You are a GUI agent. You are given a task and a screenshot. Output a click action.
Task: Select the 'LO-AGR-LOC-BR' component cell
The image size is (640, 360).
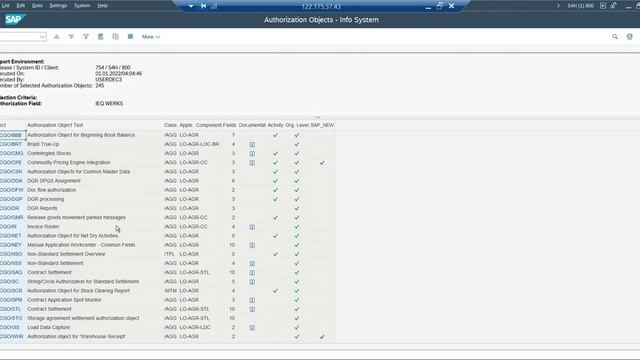(199, 144)
